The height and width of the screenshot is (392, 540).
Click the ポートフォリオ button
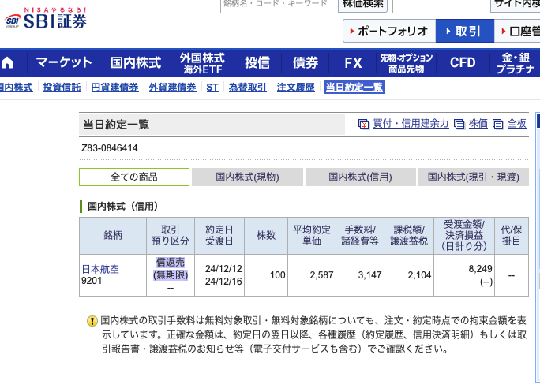(x=389, y=31)
